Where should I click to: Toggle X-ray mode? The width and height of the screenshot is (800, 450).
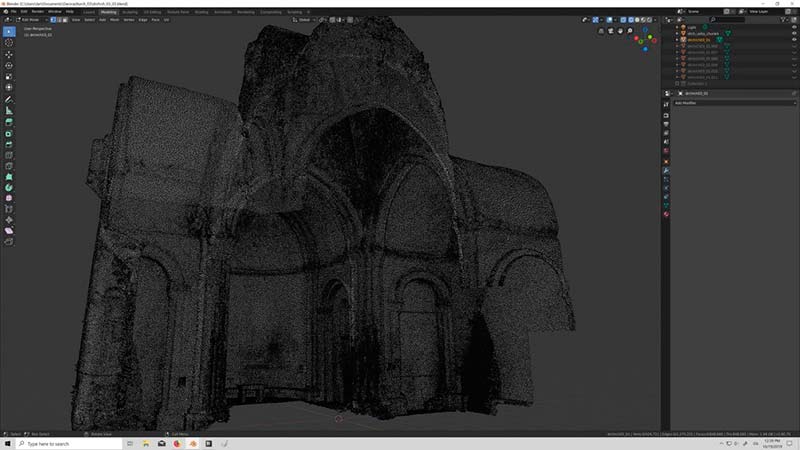(x=623, y=20)
